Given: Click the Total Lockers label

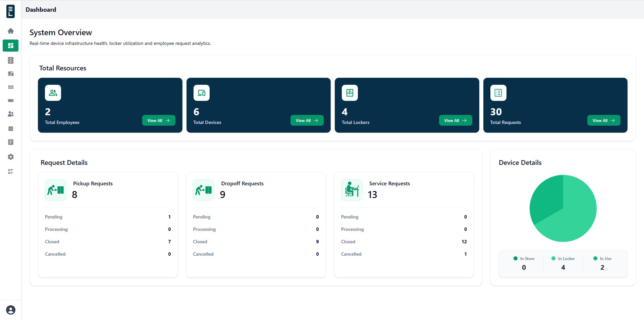Looking at the screenshot, I should [356, 122].
